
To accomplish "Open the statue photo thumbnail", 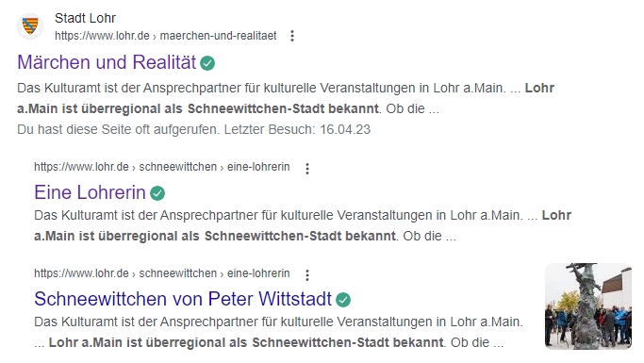I will pyautogui.click(x=588, y=306).
